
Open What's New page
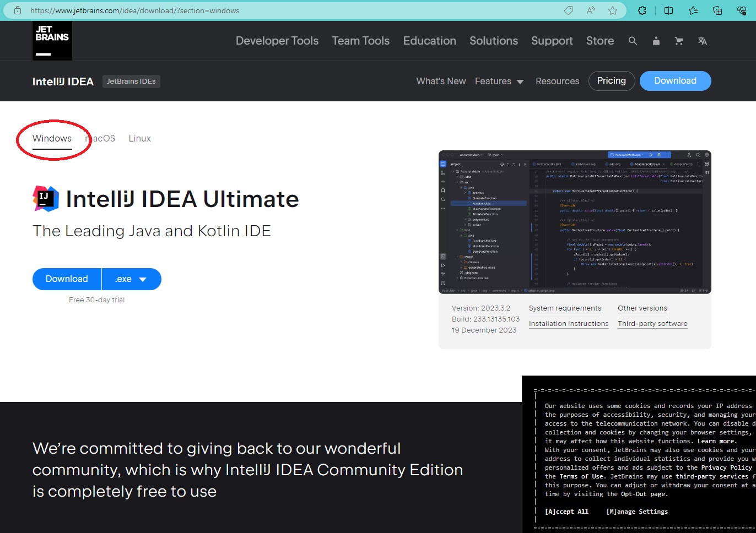441,81
